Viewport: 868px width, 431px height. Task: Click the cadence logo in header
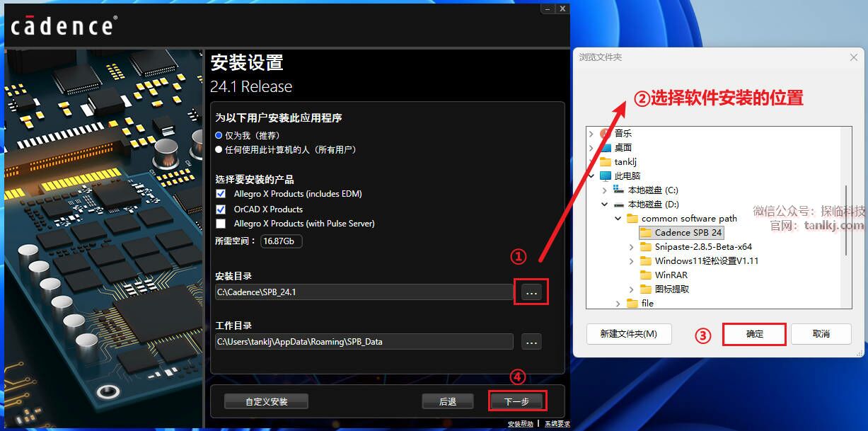click(x=64, y=25)
